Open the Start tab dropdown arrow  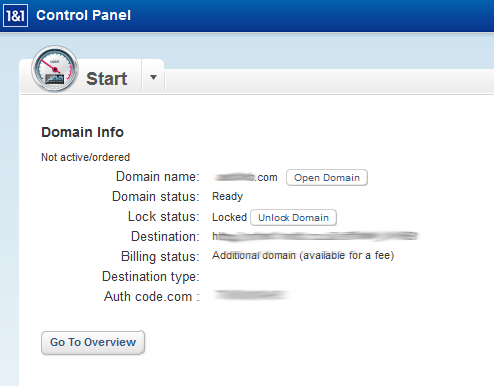pyautogui.click(x=153, y=78)
